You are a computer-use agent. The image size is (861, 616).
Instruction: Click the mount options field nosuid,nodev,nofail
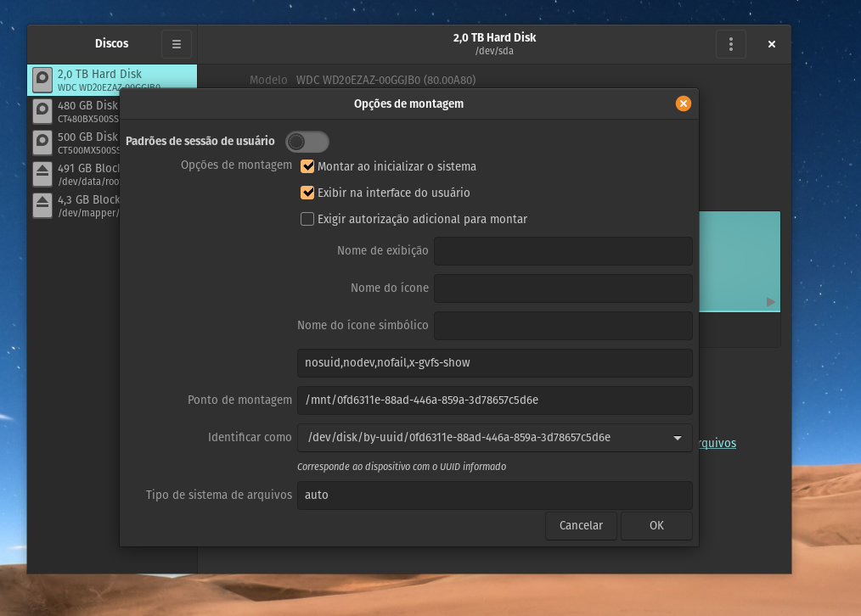point(494,362)
